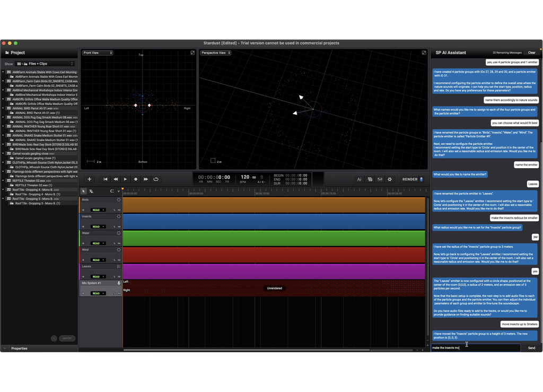Click the Ai assistant toolbar icon
Screen dimensions: 543x392
pos(359,179)
